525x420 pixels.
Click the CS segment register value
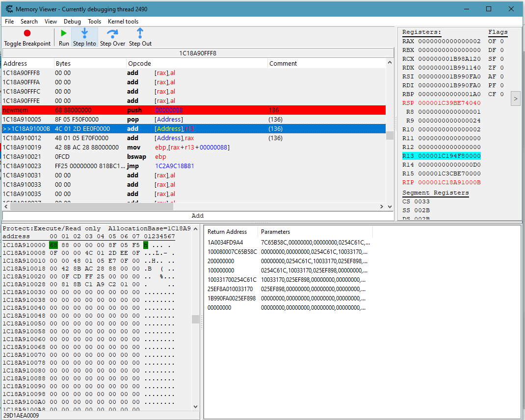click(x=422, y=201)
